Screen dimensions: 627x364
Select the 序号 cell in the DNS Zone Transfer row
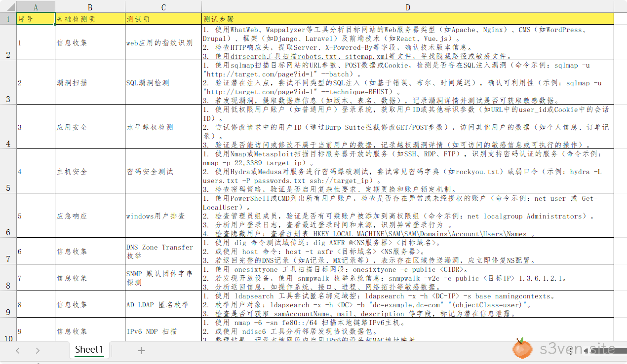36,251
